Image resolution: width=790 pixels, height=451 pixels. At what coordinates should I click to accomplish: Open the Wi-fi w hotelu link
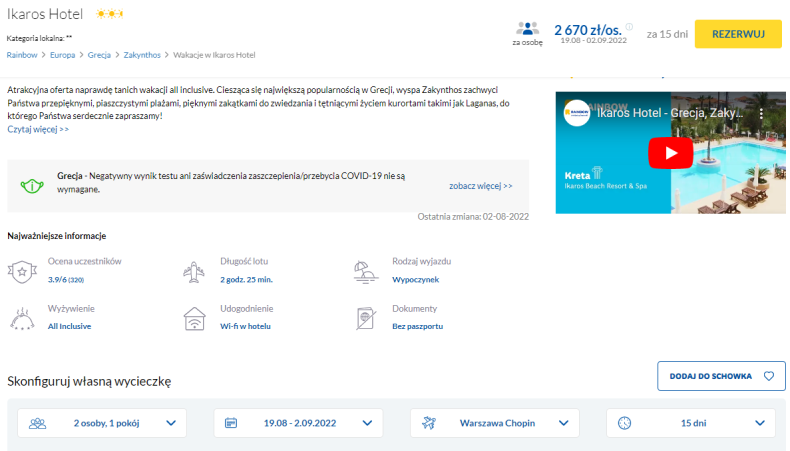tap(245, 326)
